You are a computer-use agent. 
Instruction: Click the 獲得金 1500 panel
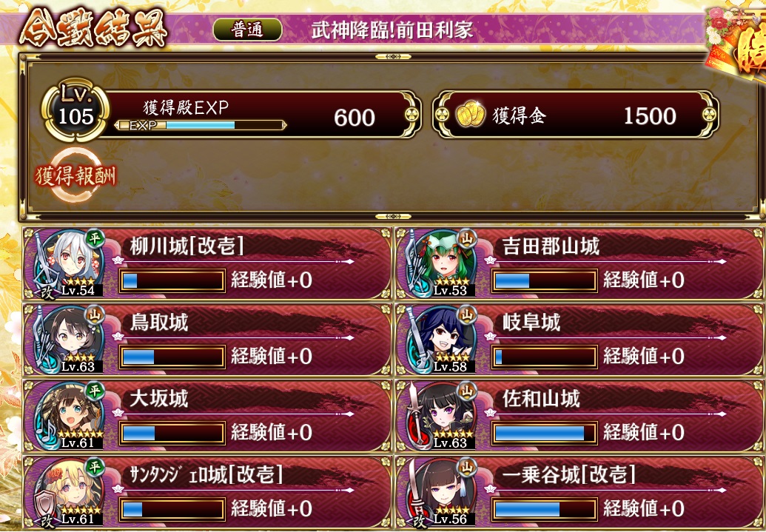tap(576, 115)
